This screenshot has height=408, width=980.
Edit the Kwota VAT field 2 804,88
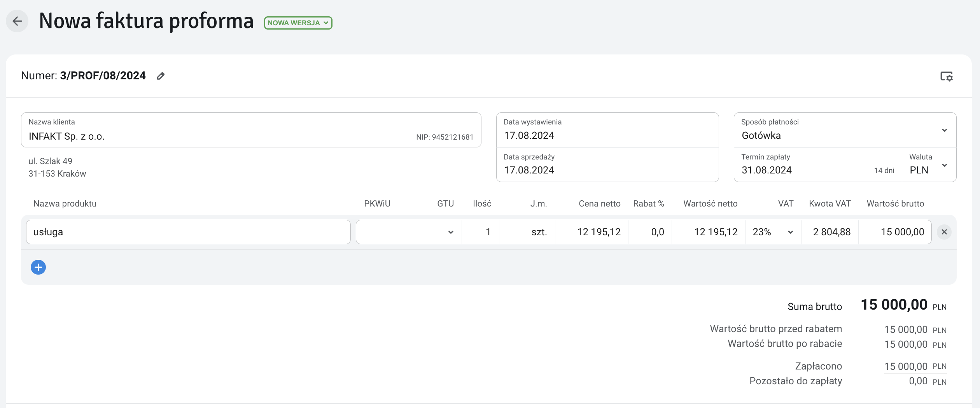(x=830, y=232)
